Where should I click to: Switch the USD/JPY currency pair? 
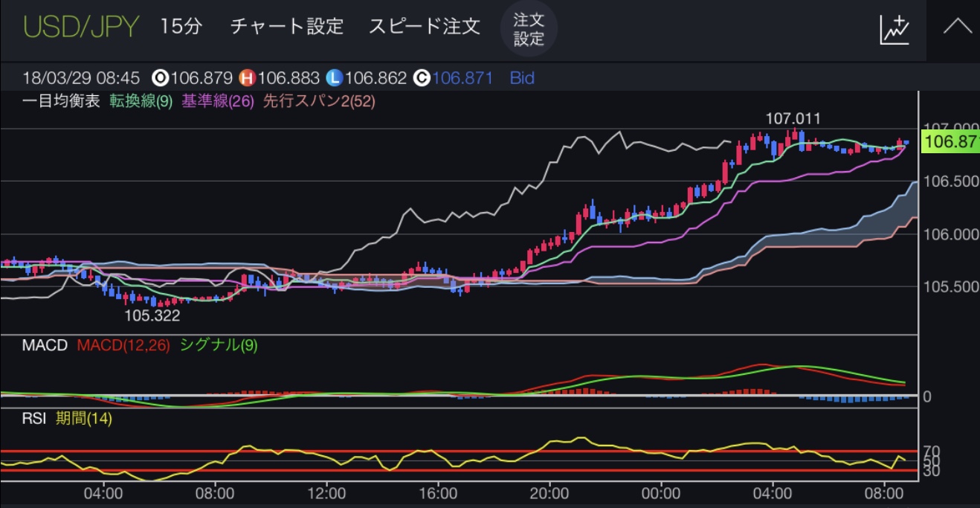(x=81, y=27)
